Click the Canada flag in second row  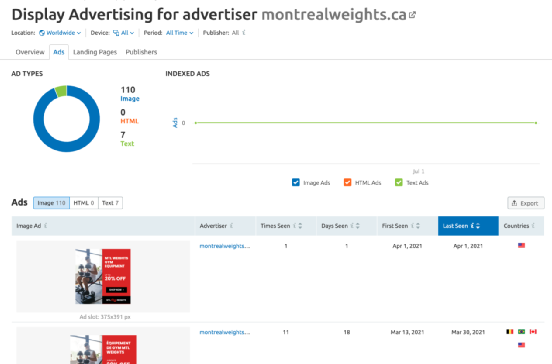tap(533, 332)
